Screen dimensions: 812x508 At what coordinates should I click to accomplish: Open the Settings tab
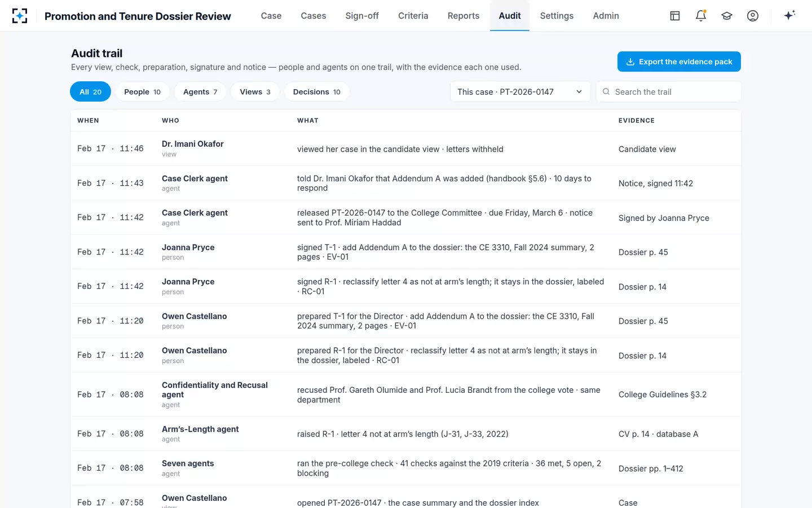557,16
